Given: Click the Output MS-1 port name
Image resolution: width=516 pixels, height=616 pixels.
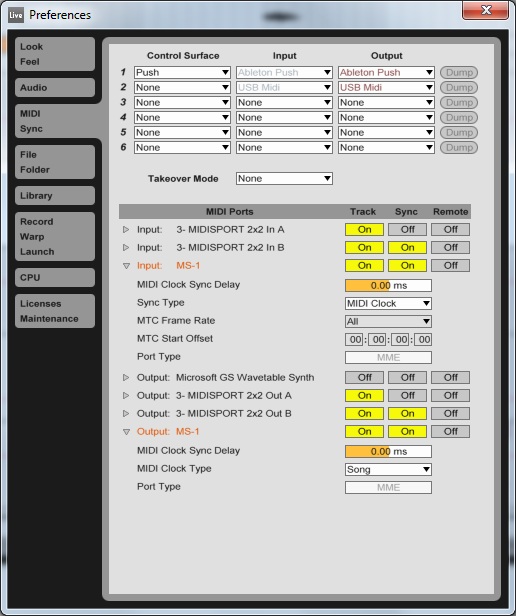Looking at the screenshot, I should coord(187,432).
